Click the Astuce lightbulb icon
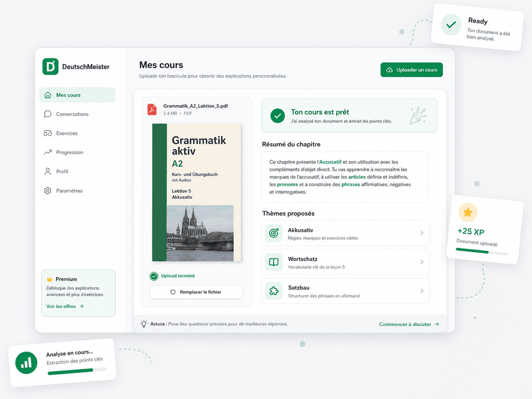This screenshot has width=532, height=399. coord(144,324)
